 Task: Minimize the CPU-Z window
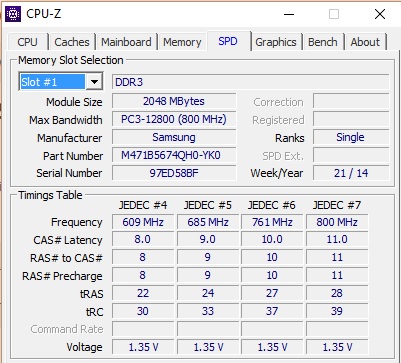tap(289, 14)
